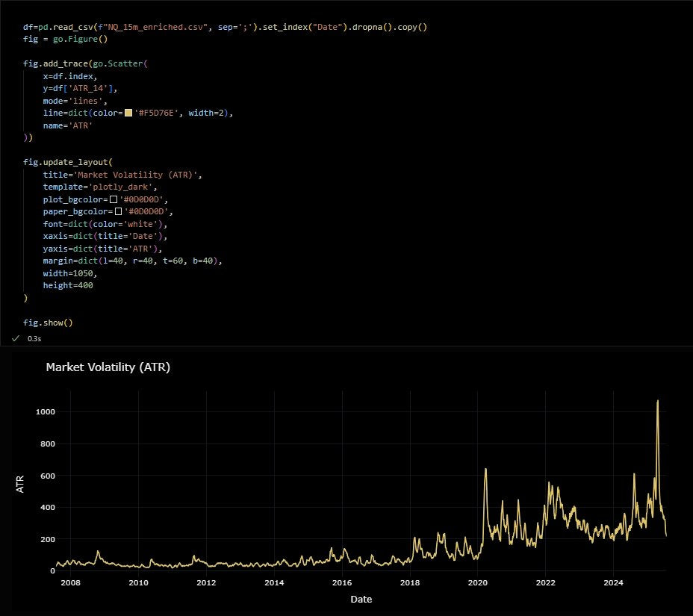This screenshot has height=616, width=693.
Task: Click the '200' y-axis tick label
Action: tap(48, 540)
